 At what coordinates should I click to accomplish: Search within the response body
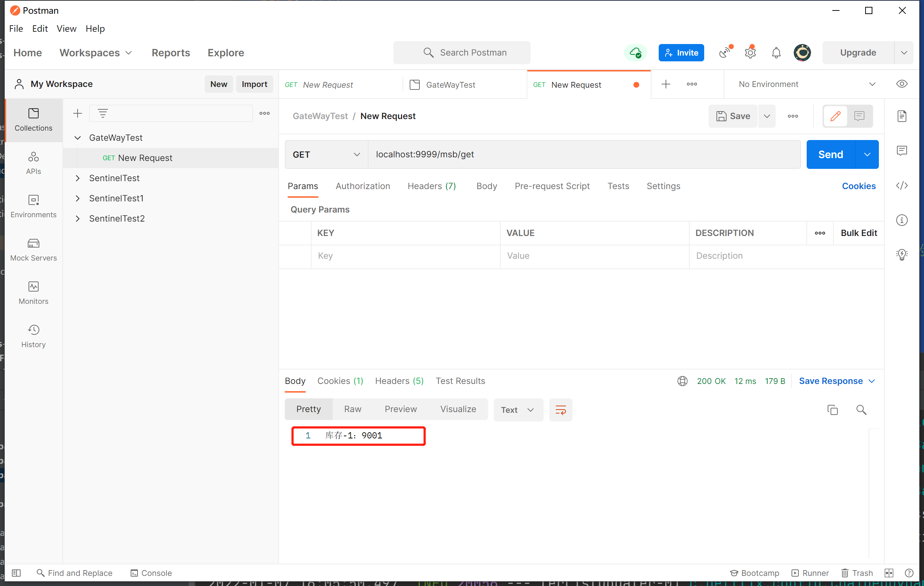(x=862, y=410)
